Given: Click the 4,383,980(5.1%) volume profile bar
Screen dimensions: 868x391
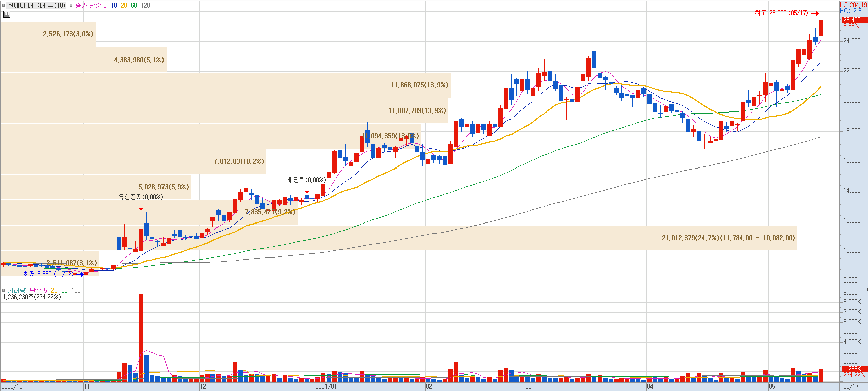Looking at the screenshot, I should [83, 60].
